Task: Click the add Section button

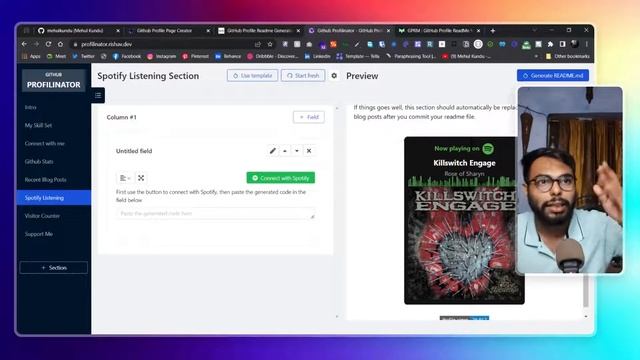Action: click(53, 268)
